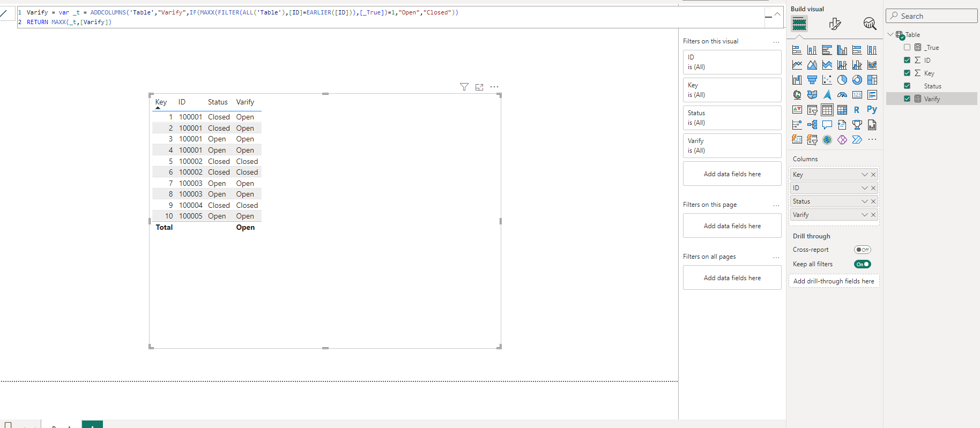Image resolution: width=980 pixels, height=428 pixels.
Task: Open more options on table visual header
Action: [494, 87]
